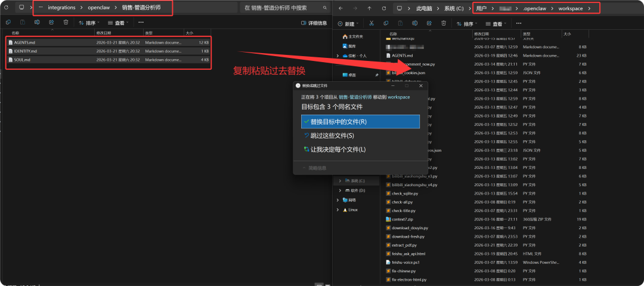
Task: Open the 排序 dropdown in left window
Action: [89, 23]
